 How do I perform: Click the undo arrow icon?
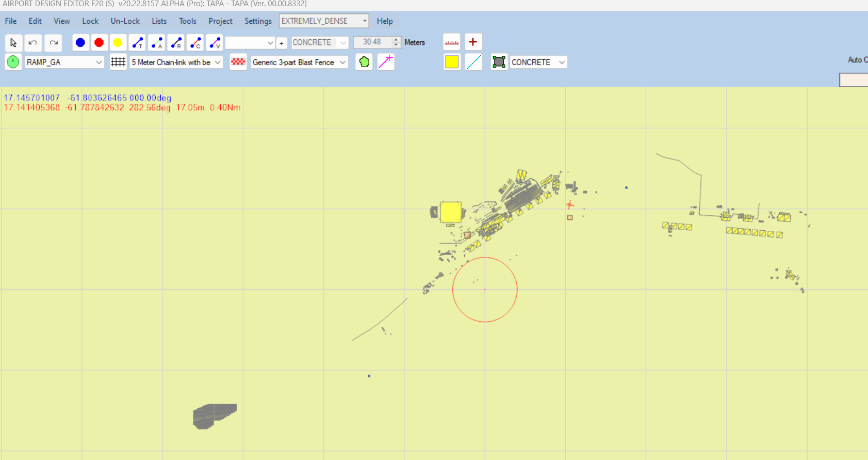click(32, 42)
